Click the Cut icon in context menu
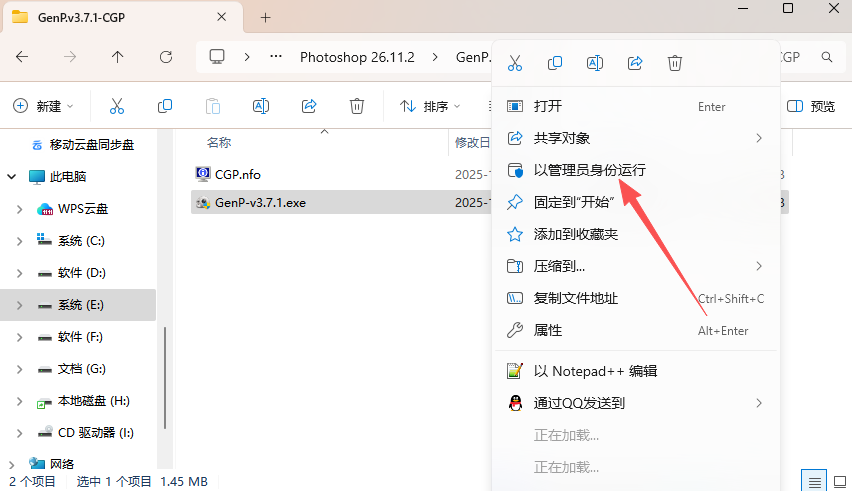Screen dimensions: 852x491 pos(515,63)
